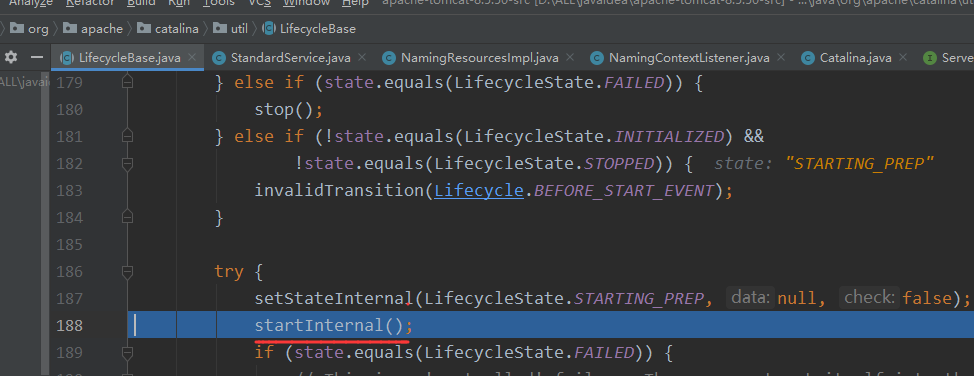
Task: Click the util folder breadcrumb
Action: pos(230,29)
